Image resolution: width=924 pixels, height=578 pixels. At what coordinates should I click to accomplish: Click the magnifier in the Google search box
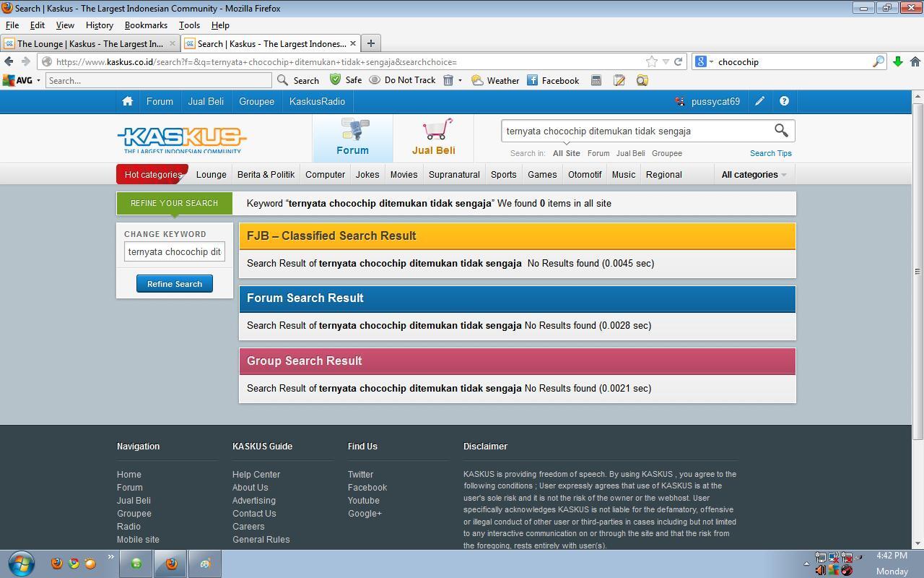[878, 61]
